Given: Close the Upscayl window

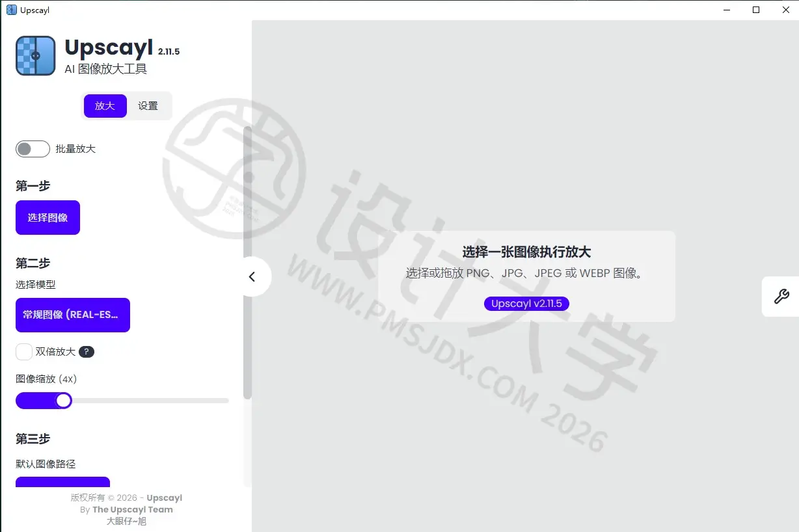Looking at the screenshot, I should point(785,10).
